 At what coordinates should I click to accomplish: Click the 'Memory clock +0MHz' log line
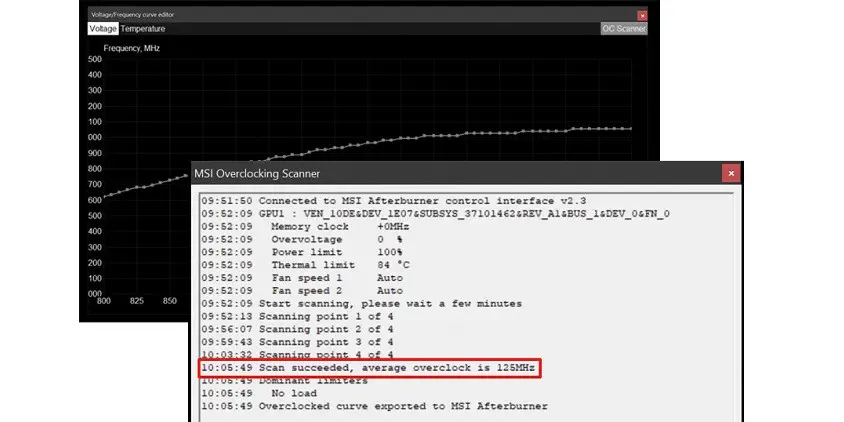pyautogui.click(x=305, y=227)
